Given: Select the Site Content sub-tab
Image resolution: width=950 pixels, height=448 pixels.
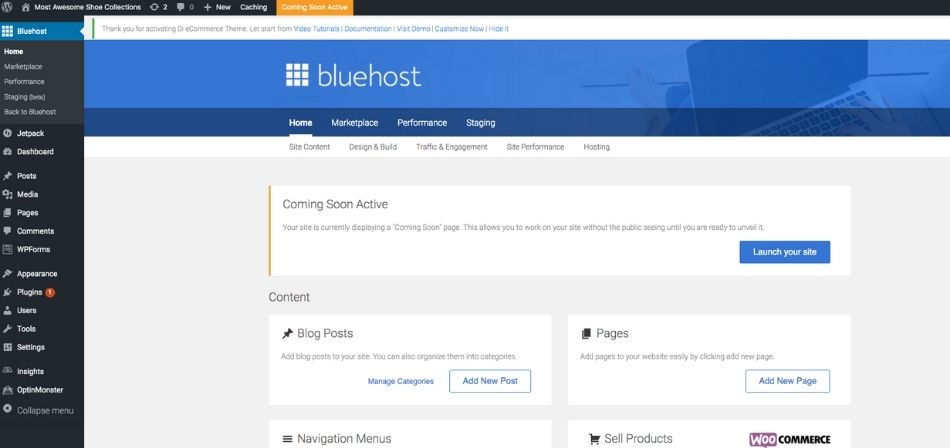Looking at the screenshot, I should (310, 147).
